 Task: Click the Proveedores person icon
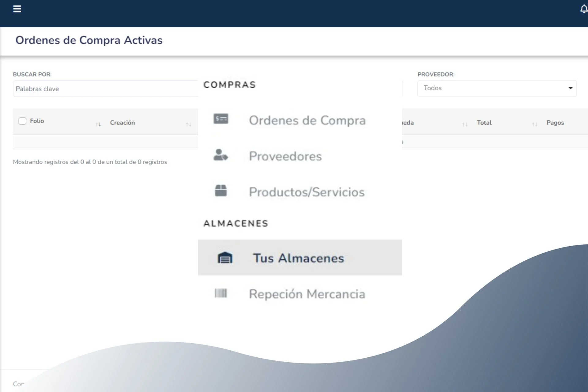[221, 155]
